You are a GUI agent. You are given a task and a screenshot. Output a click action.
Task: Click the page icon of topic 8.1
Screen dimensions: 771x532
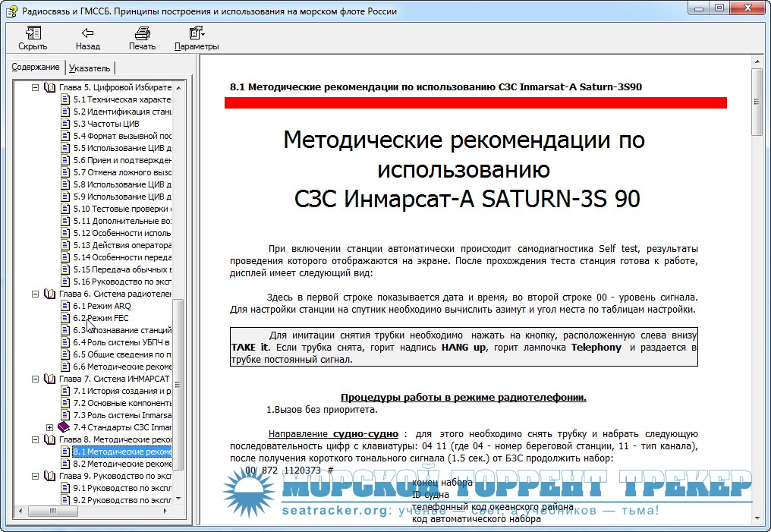tap(65, 452)
